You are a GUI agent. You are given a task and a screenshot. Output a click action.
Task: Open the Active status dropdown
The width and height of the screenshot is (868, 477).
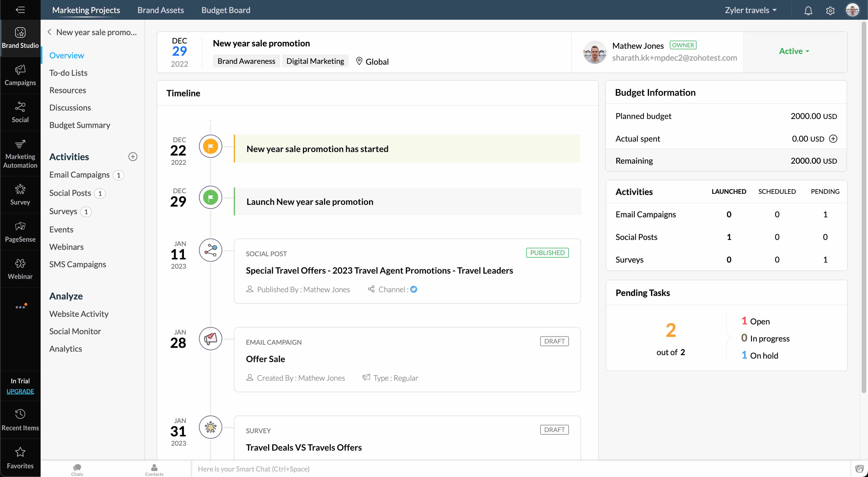[794, 51]
